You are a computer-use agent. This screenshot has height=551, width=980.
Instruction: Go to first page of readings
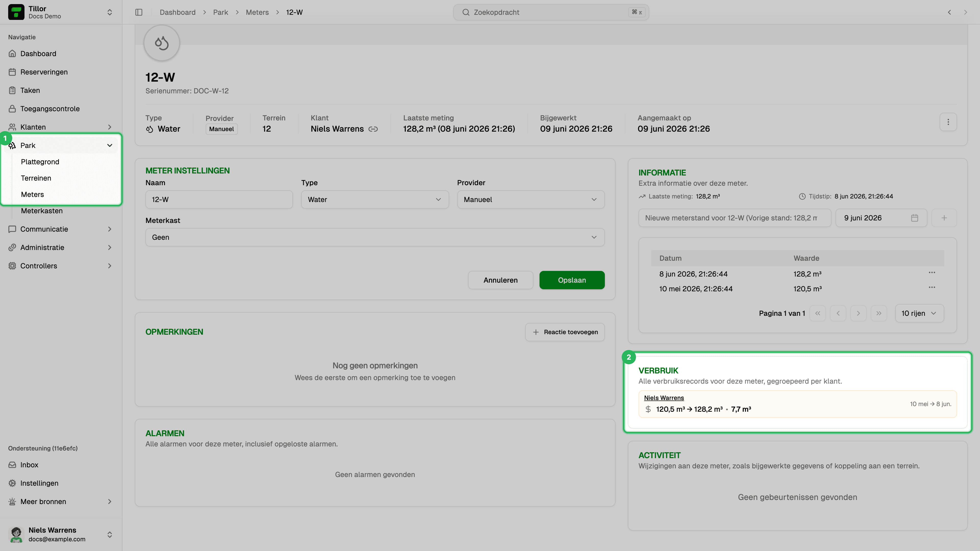[817, 313]
